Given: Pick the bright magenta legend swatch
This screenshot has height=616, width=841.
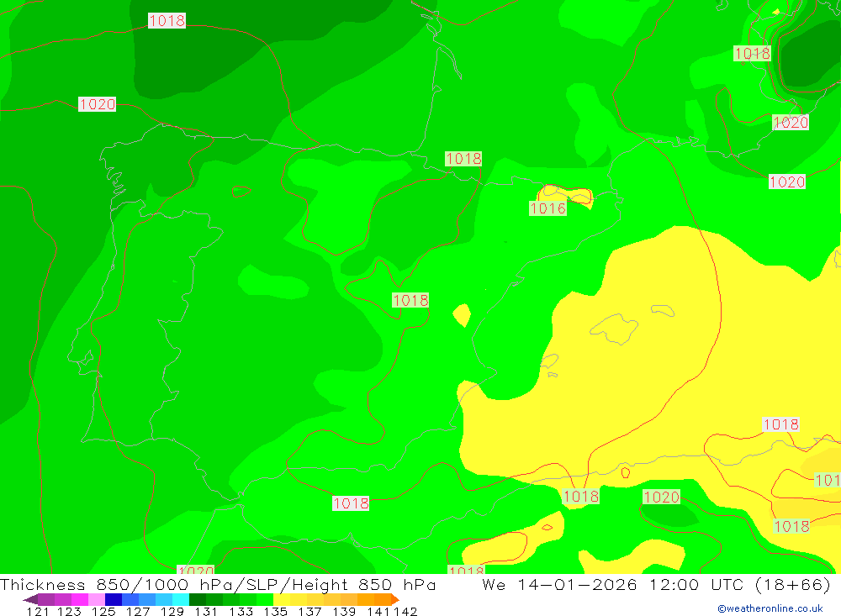Looking at the screenshot, I should click(x=79, y=599).
